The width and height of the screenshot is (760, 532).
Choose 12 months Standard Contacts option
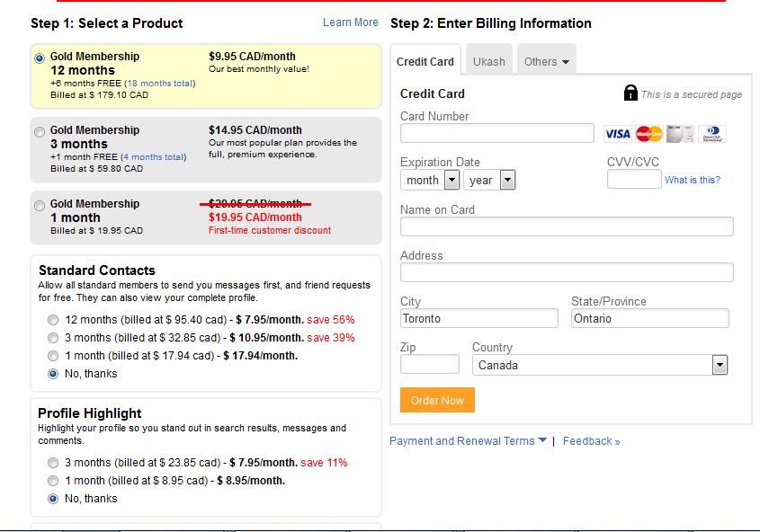[53, 320]
